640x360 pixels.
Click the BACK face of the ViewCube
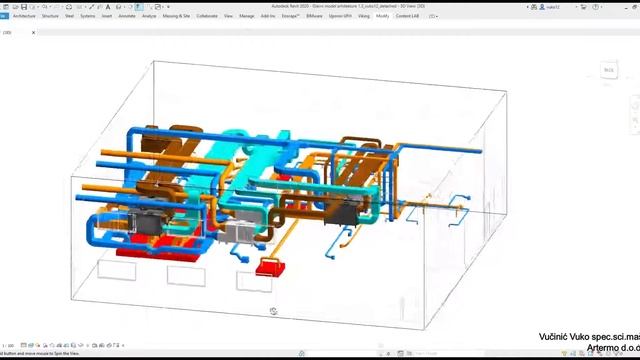609,70
